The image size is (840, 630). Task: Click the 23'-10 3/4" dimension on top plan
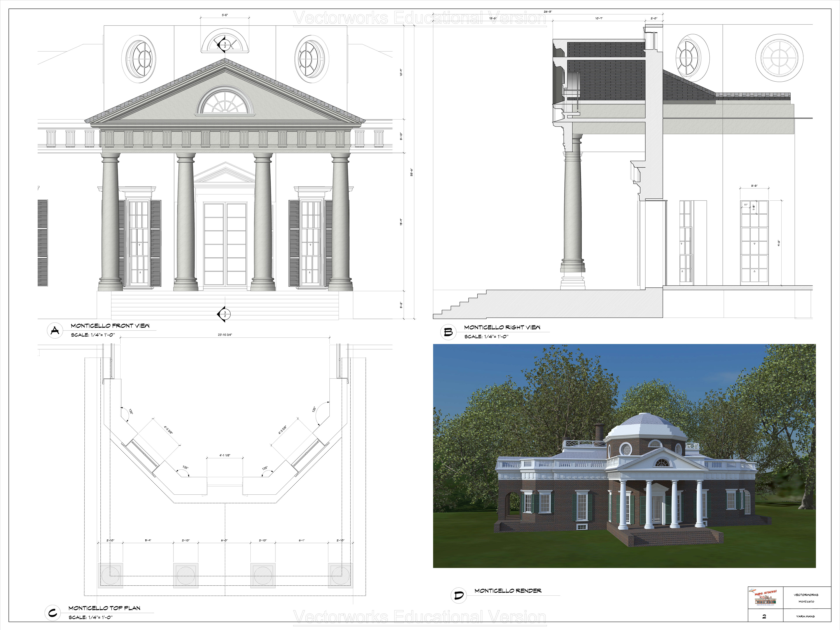pyautogui.click(x=225, y=335)
